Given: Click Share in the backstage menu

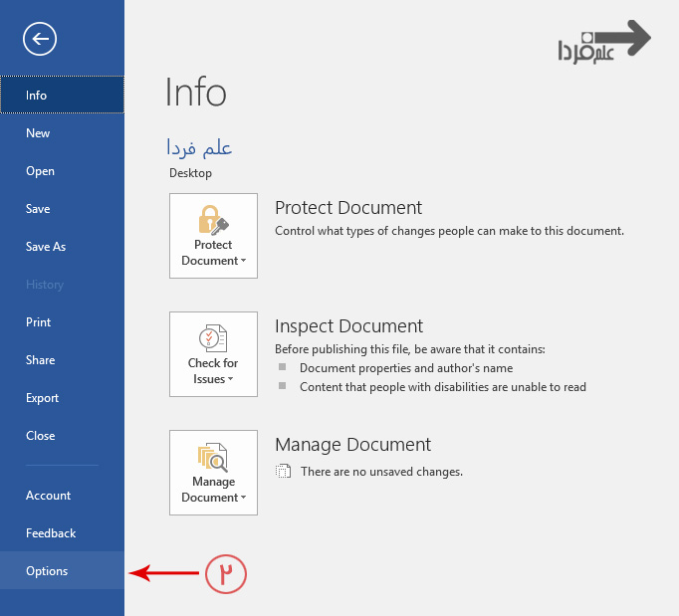Looking at the screenshot, I should 40,360.
